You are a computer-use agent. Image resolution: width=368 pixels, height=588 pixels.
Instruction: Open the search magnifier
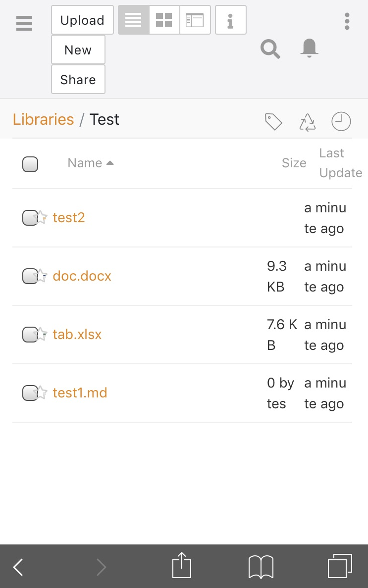pyautogui.click(x=270, y=49)
